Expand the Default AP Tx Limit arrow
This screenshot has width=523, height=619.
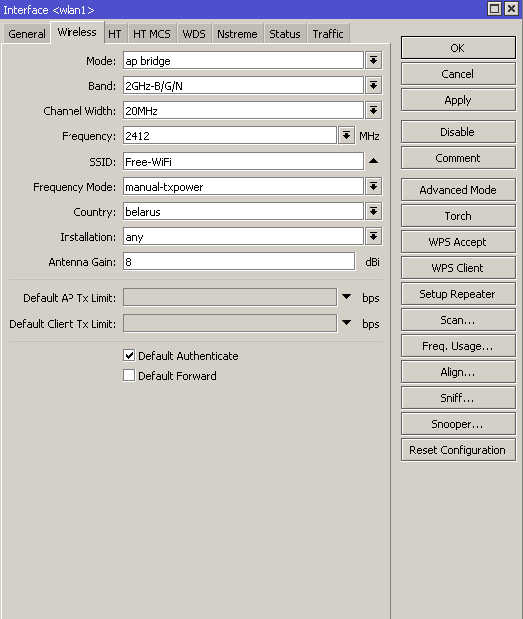(346, 297)
